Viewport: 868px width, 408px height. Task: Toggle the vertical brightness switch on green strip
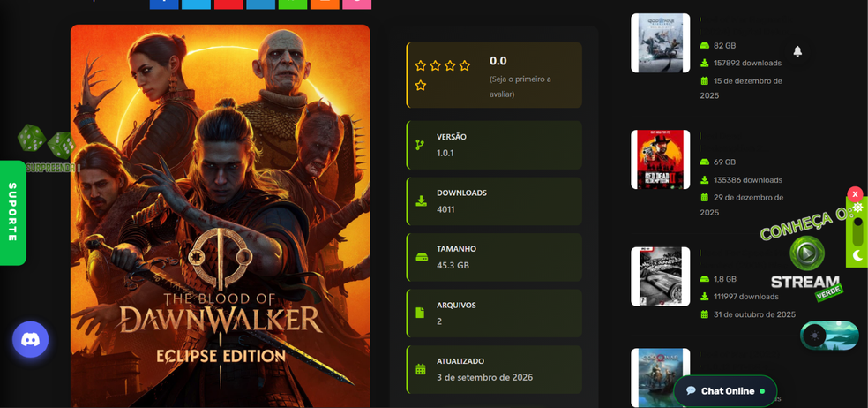[857, 231]
